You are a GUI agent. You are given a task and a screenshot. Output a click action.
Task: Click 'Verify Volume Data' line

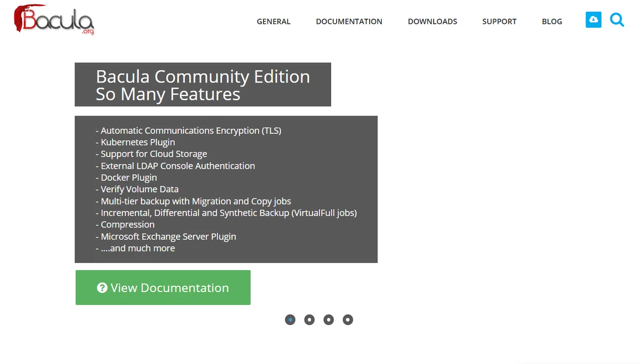[x=137, y=189]
